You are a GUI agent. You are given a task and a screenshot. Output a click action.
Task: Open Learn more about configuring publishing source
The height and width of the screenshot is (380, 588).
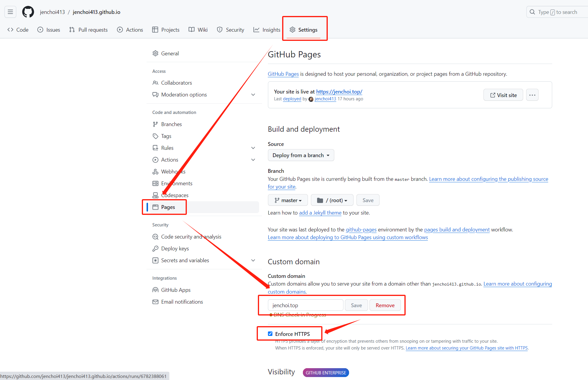489,179
